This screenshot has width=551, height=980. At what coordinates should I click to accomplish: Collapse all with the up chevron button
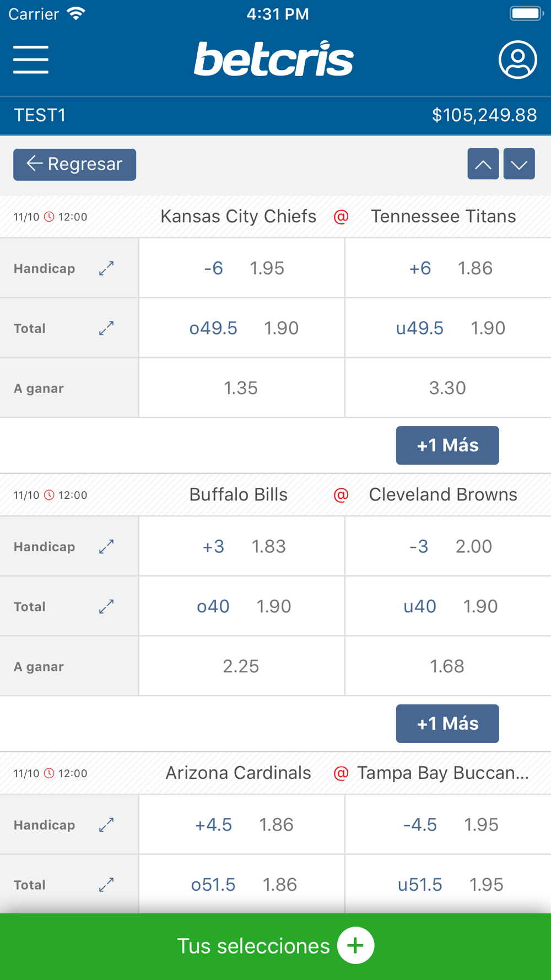click(483, 164)
